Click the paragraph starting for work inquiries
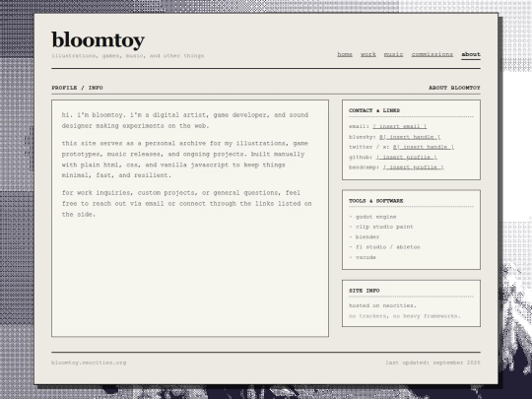The width and height of the screenshot is (532, 399). (x=186, y=204)
